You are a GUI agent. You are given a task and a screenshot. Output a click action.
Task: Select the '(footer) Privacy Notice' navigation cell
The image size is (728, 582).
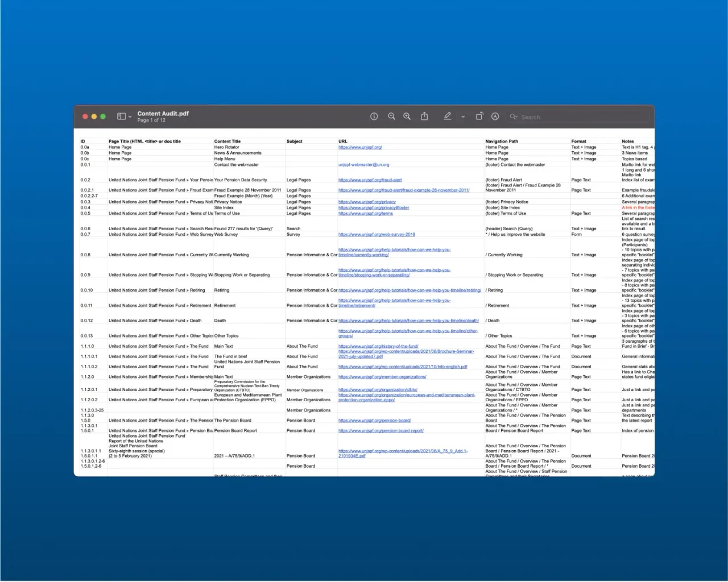pos(507,202)
